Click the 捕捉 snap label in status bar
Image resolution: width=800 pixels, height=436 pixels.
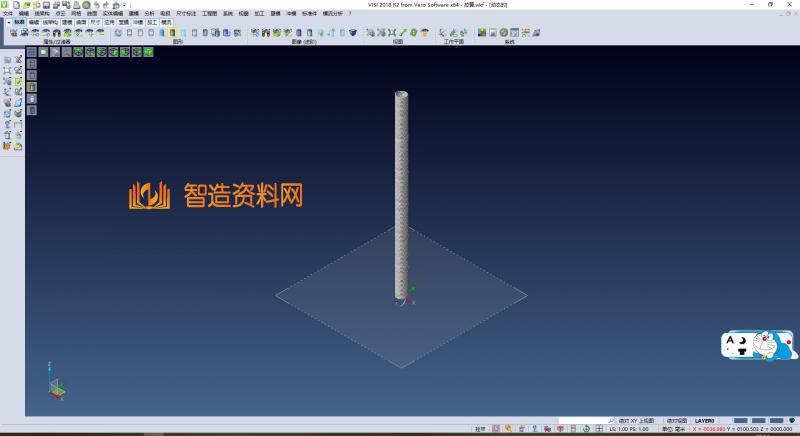pyautogui.click(x=480, y=429)
